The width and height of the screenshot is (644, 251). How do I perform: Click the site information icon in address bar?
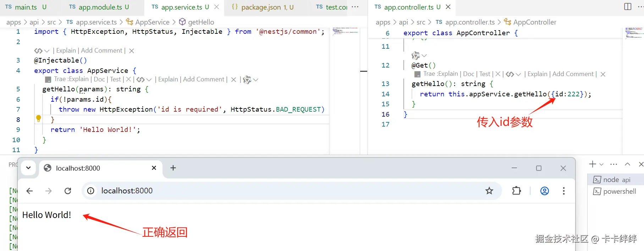point(91,191)
